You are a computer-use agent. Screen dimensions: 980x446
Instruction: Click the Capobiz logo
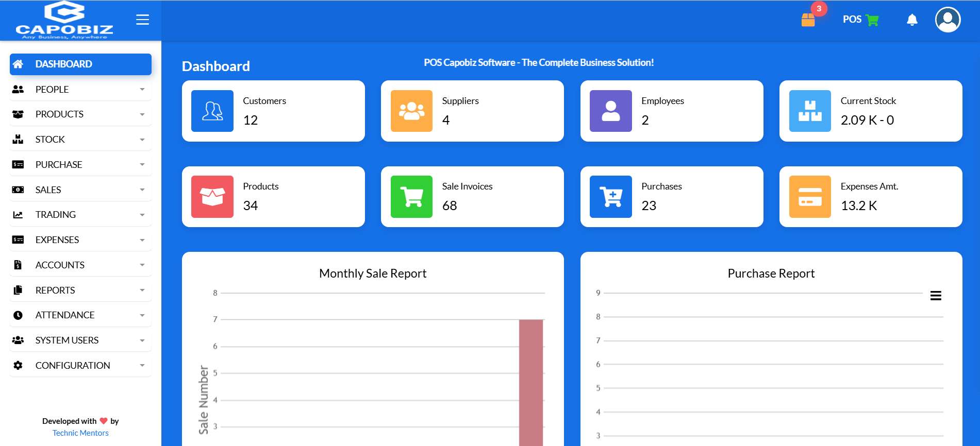[64, 20]
